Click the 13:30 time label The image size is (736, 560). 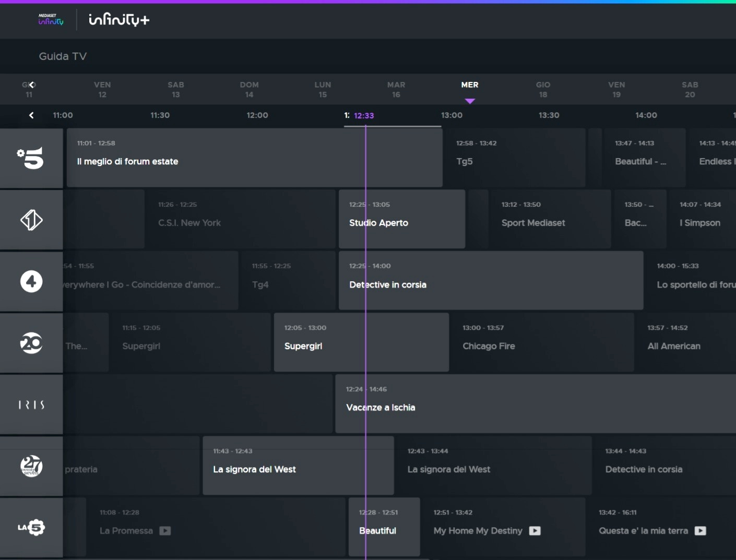tap(549, 115)
